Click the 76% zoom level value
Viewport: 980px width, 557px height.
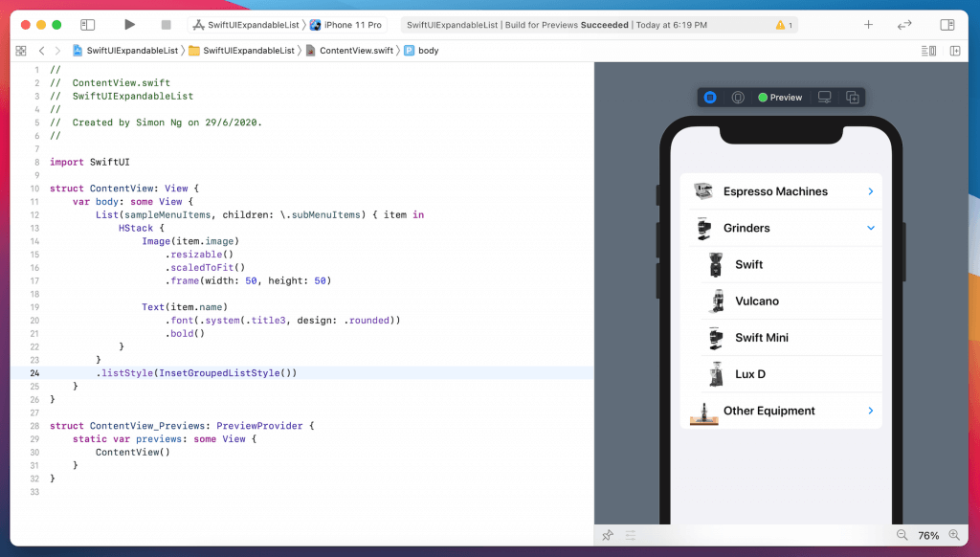[928, 536]
